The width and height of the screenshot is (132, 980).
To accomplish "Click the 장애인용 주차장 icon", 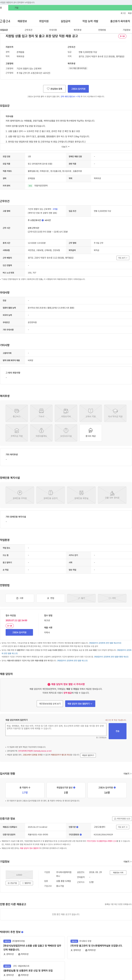I will tap(20, 495).
